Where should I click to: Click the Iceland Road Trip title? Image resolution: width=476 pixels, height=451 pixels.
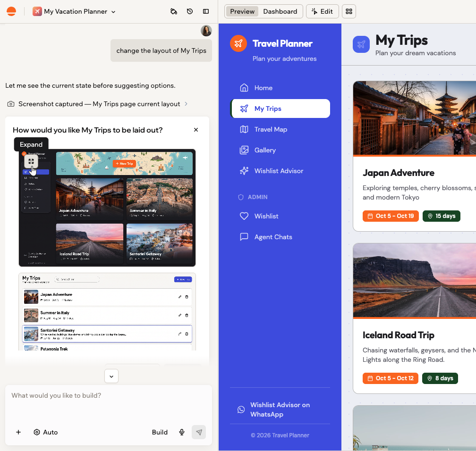(398, 335)
